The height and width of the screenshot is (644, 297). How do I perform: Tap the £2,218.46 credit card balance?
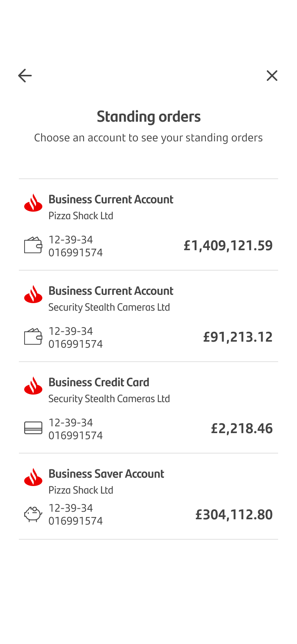[241, 429]
